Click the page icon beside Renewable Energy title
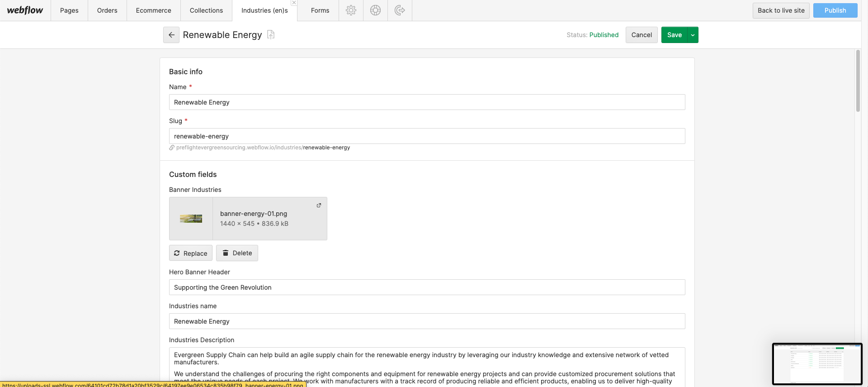The height and width of the screenshot is (387, 868). (271, 35)
